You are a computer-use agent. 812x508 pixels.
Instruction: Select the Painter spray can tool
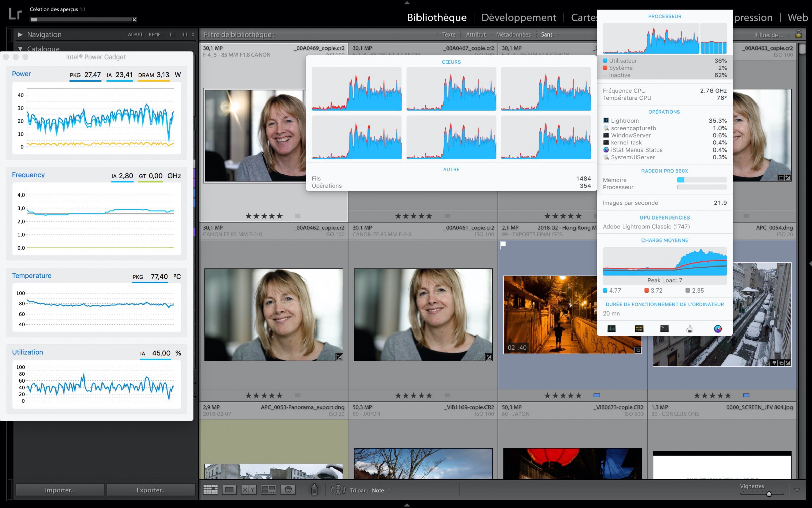click(x=314, y=489)
